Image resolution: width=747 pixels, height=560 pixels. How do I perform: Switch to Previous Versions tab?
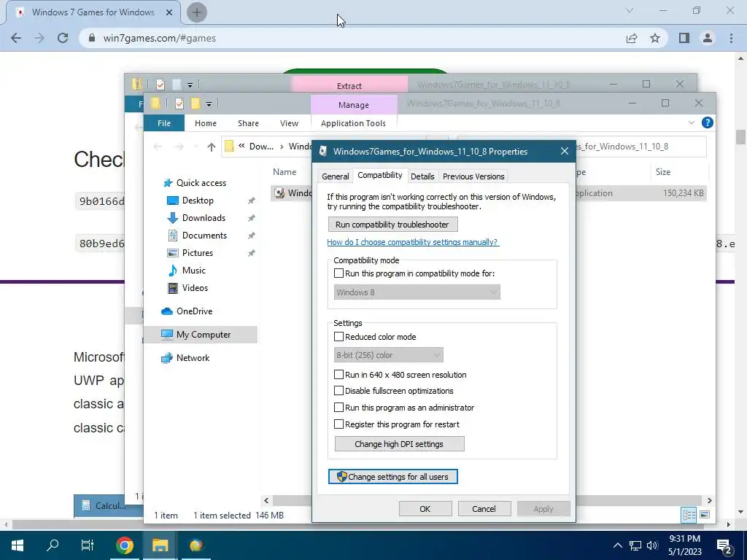(473, 176)
